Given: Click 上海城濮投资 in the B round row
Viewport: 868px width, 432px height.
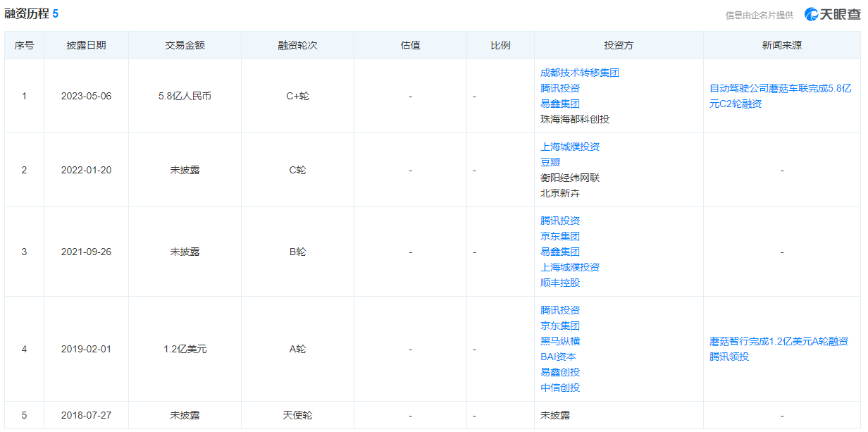Looking at the screenshot, I should (570, 267).
